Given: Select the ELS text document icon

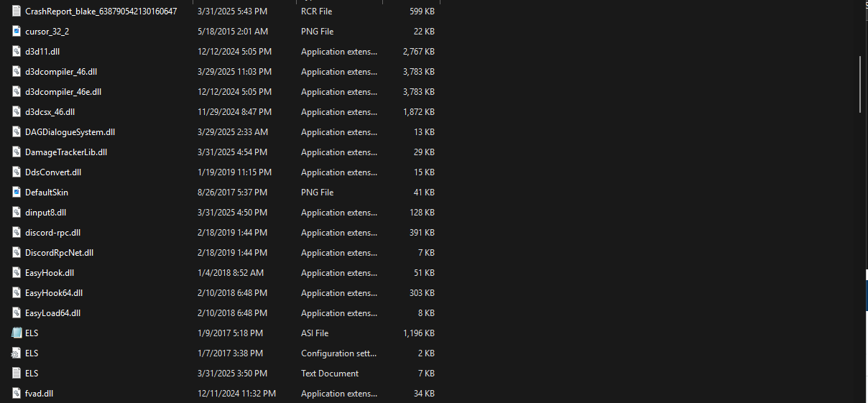Looking at the screenshot, I should click(17, 374).
